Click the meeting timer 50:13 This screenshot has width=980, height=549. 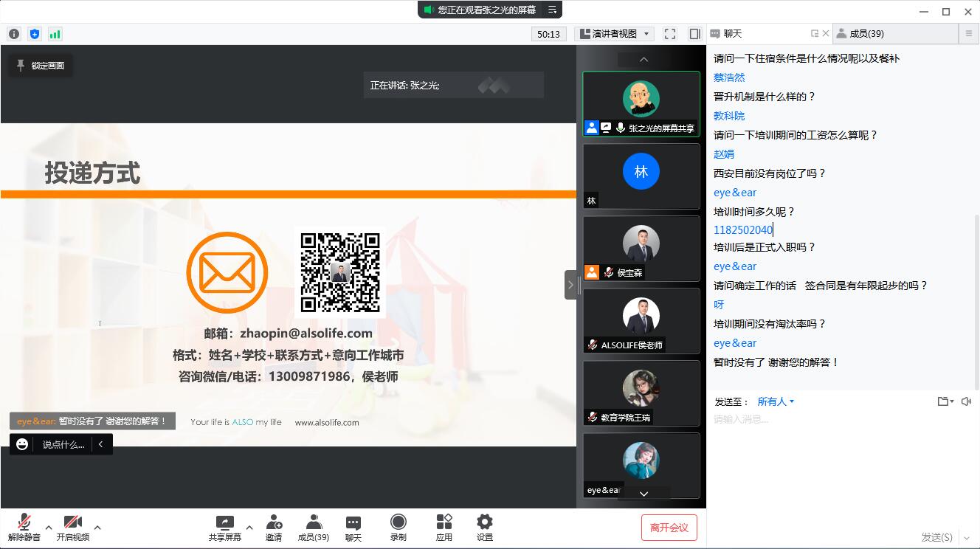tap(549, 34)
